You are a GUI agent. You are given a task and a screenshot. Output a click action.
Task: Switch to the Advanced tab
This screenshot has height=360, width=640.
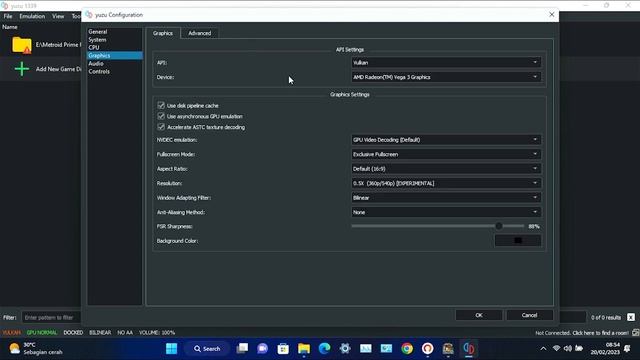tap(200, 33)
